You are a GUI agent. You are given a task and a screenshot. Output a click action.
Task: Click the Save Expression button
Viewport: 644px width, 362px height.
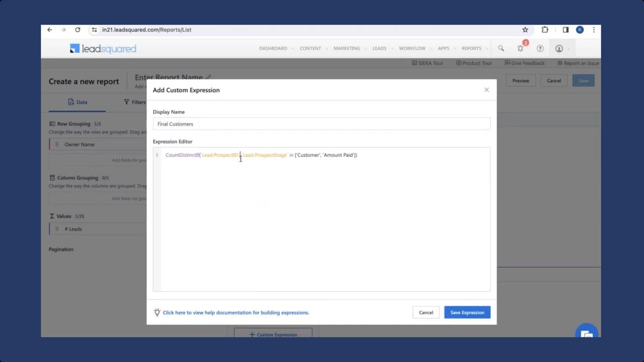tap(467, 312)
